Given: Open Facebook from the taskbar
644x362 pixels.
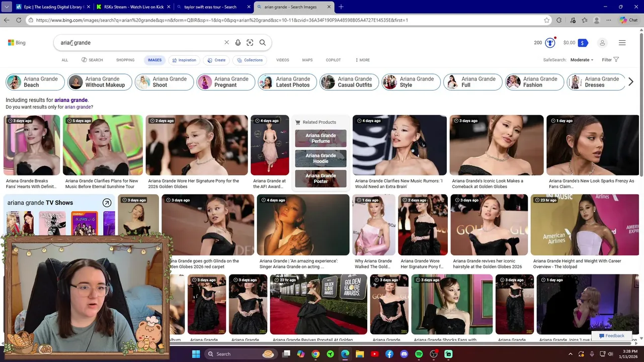Looking at the screenshot, I should [x=389, y=354].
